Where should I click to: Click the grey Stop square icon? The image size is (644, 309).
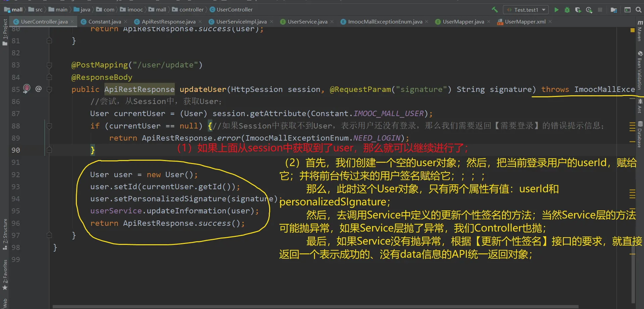tap(600, 10)
